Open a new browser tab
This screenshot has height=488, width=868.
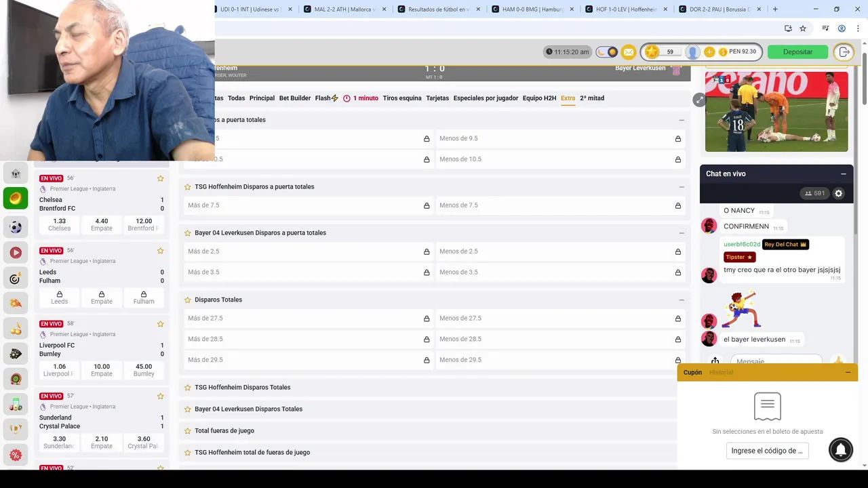(775, 9)
